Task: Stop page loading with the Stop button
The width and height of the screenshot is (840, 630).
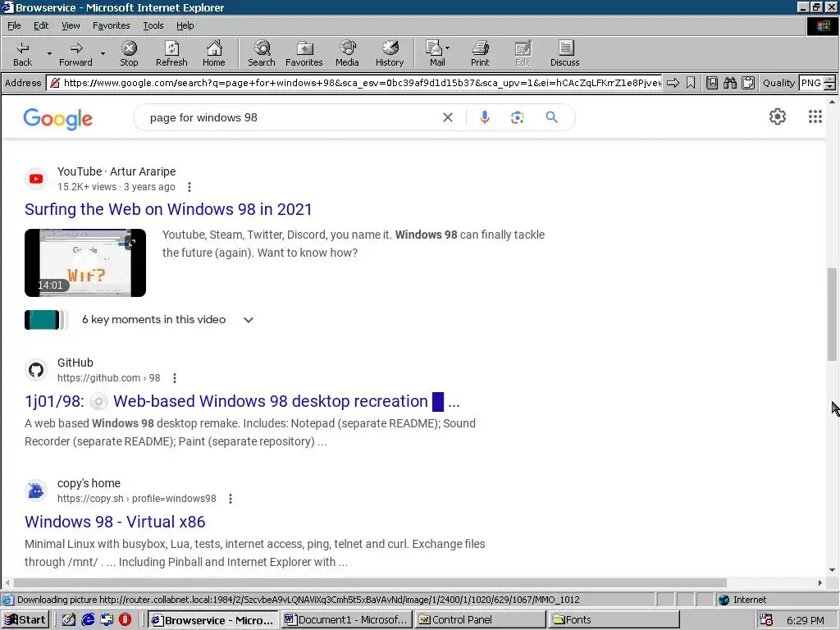Action: (129, 53)
